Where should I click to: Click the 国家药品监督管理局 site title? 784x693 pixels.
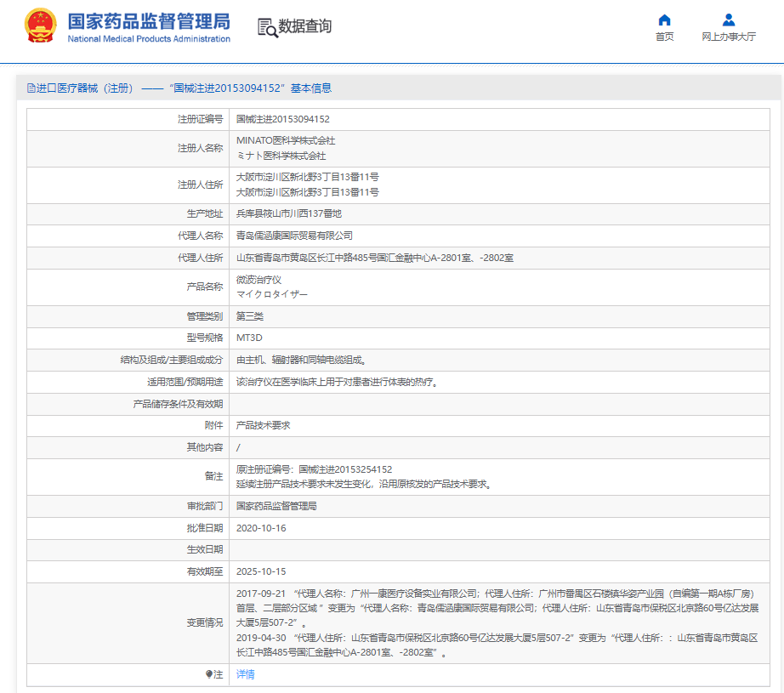tap(148, 20)
